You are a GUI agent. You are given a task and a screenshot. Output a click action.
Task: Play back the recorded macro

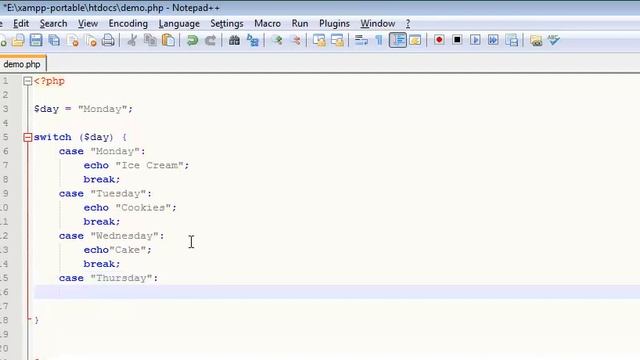tap(475, 40)
